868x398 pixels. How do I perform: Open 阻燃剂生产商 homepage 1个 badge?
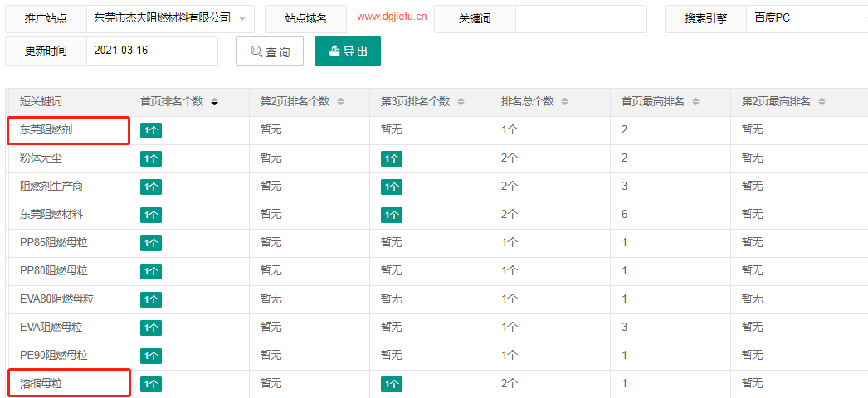(x=151, y=187)
